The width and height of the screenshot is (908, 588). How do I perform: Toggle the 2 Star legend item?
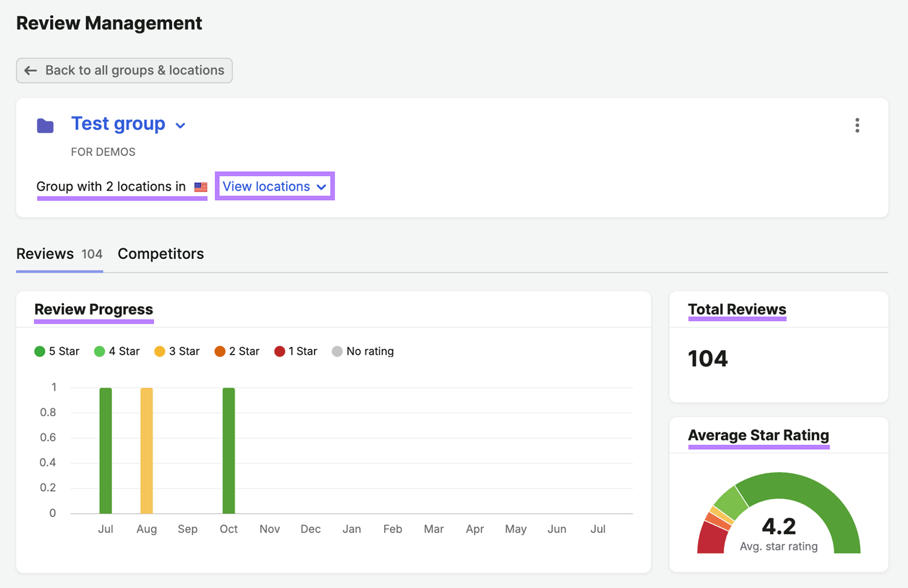(237, 351)
